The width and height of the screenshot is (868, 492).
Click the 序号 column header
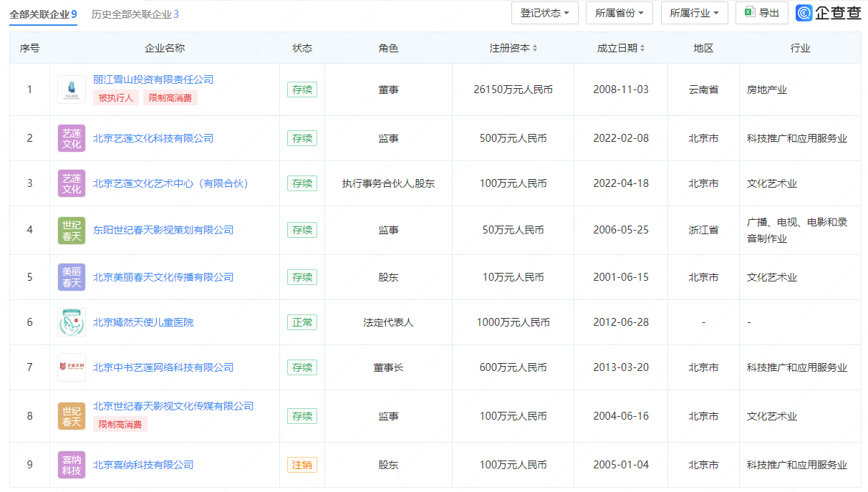[x=30, y=48]
